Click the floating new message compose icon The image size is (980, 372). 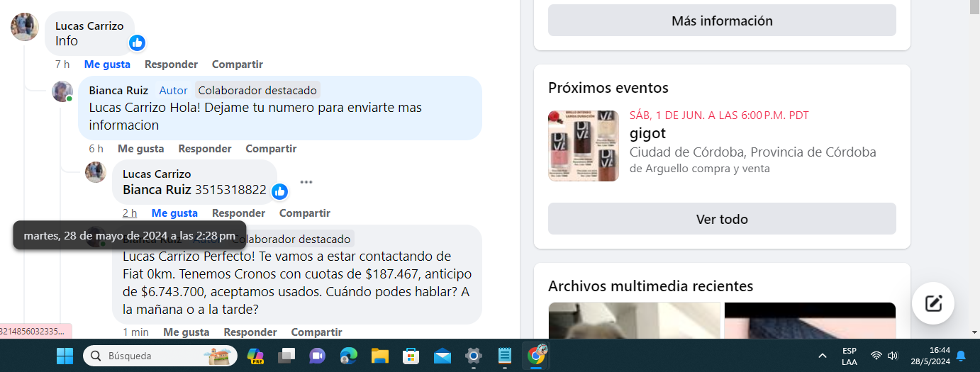(933, 303)
